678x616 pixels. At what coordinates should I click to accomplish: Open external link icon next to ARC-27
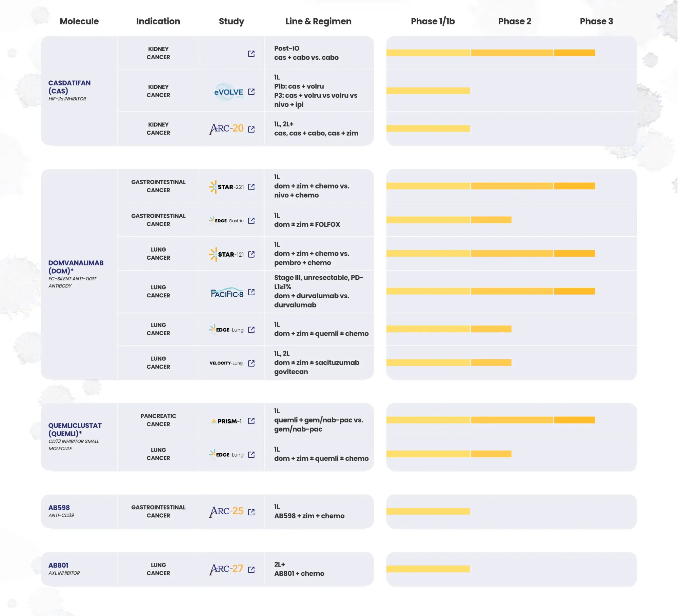coord(251,570)
